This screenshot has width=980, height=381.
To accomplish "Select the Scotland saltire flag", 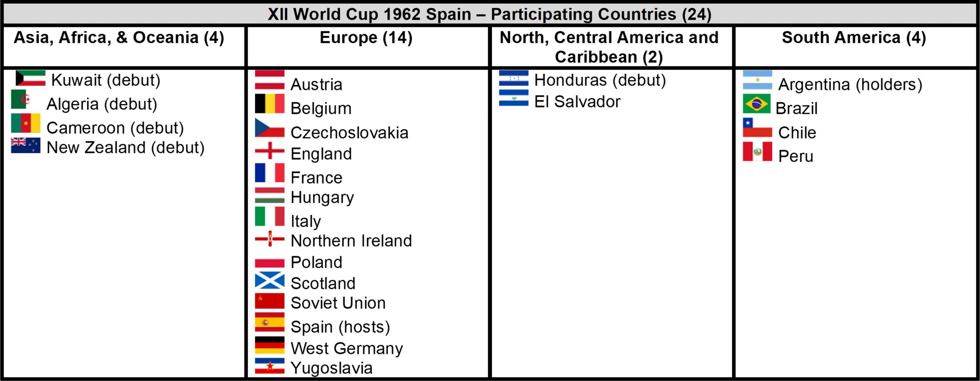I will (x=269, y=281).
